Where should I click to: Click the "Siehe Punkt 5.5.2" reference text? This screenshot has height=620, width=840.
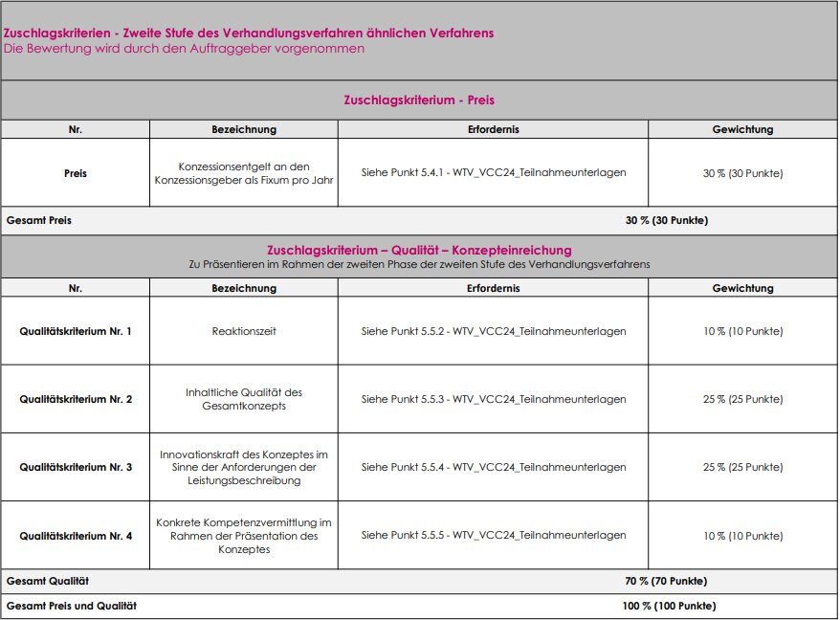494,331
